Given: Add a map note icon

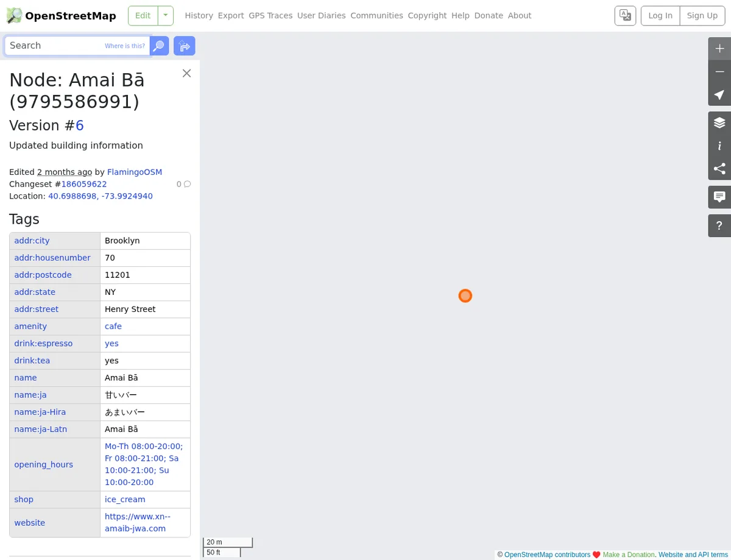Looking at the screenshot, I should pyautogui.click(x=719, y=197).
